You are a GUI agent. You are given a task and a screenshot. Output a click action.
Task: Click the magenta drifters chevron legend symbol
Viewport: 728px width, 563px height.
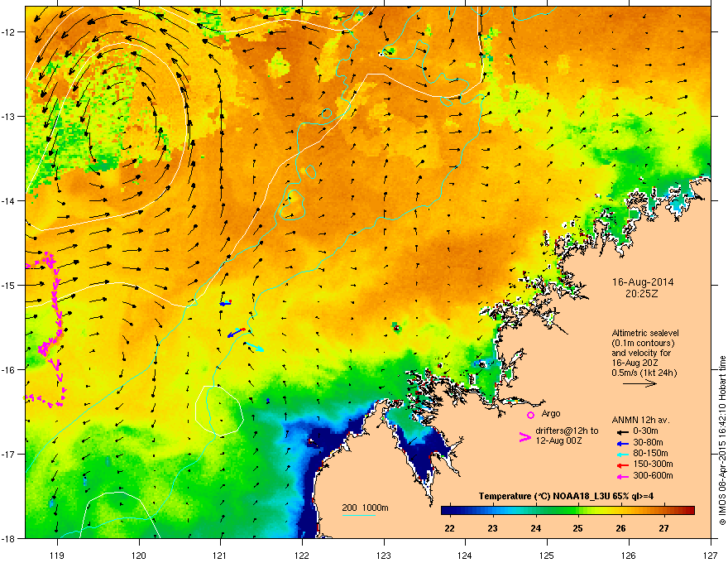[524, 437]
